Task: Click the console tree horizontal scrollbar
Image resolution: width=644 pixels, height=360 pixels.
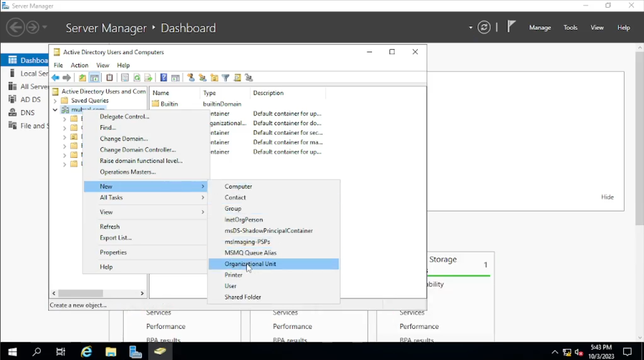Action: pos(80,293)
